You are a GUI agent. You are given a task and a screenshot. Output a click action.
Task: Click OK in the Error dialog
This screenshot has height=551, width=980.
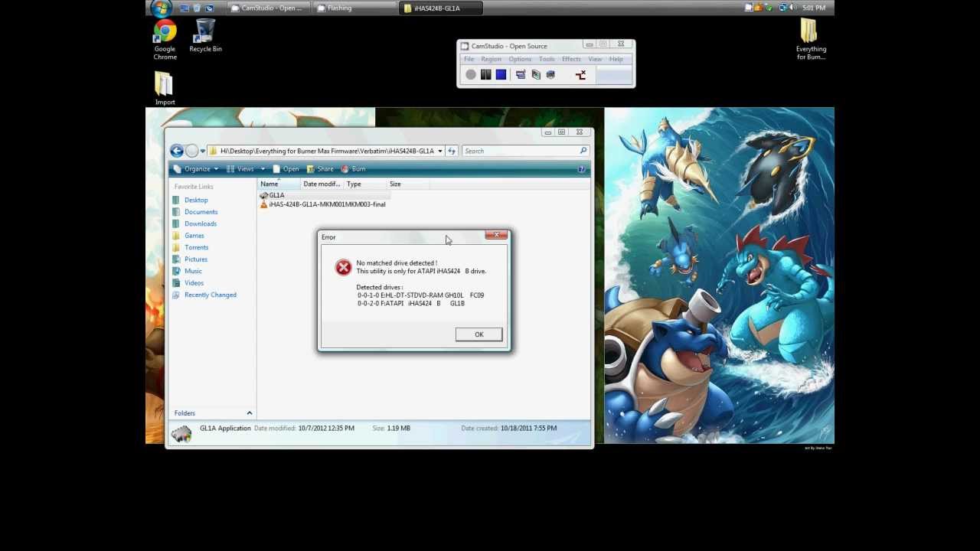(479, 334)
